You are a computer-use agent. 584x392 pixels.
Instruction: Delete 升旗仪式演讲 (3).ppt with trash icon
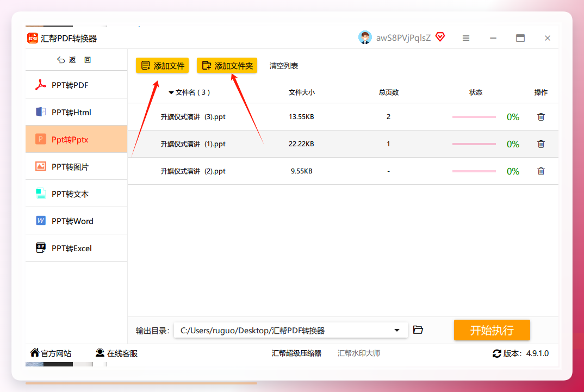[x=541, y=117]
